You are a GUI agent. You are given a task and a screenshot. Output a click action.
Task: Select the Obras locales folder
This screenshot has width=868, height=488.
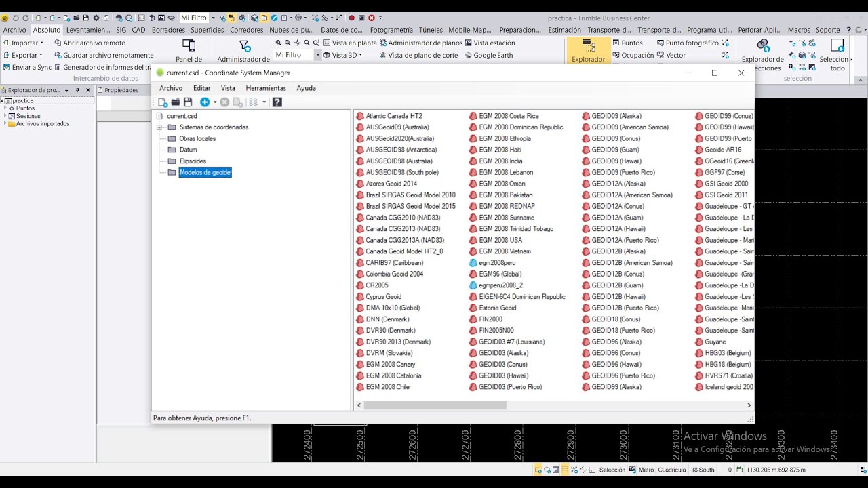[197, 139]
